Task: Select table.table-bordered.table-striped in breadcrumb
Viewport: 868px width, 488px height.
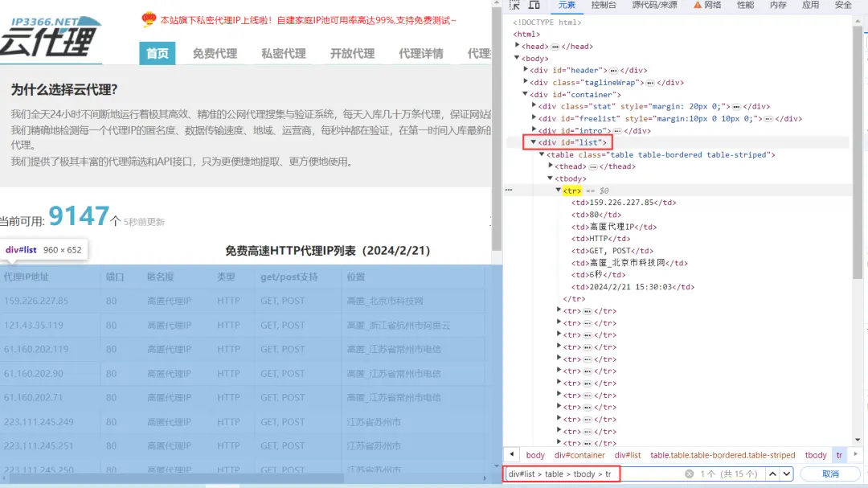Action: tap(723, 455)
